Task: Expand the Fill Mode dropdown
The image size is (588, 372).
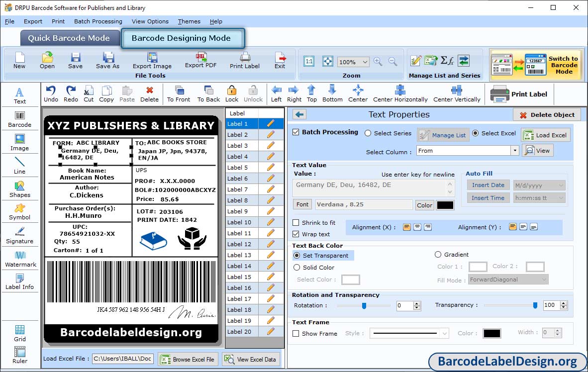Action: pyautogui.click(x=544, y=279)
